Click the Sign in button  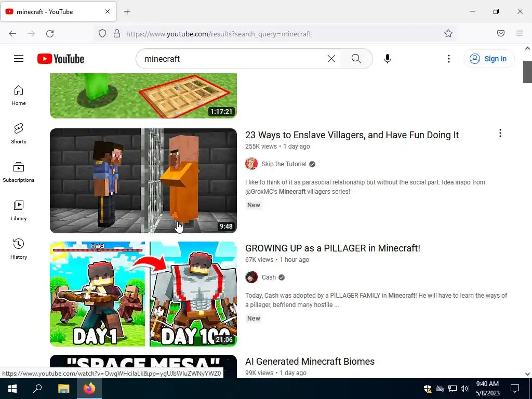click(x=489, y=59)
